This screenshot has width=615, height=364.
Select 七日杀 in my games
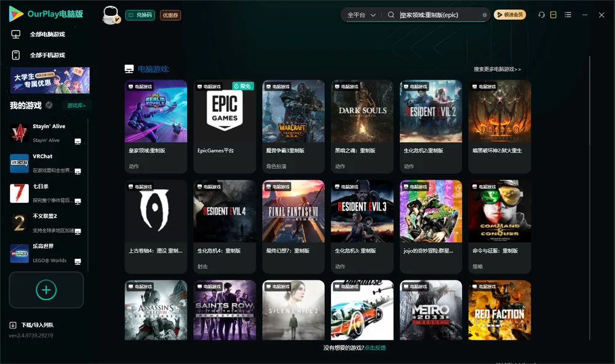(46, 193)
